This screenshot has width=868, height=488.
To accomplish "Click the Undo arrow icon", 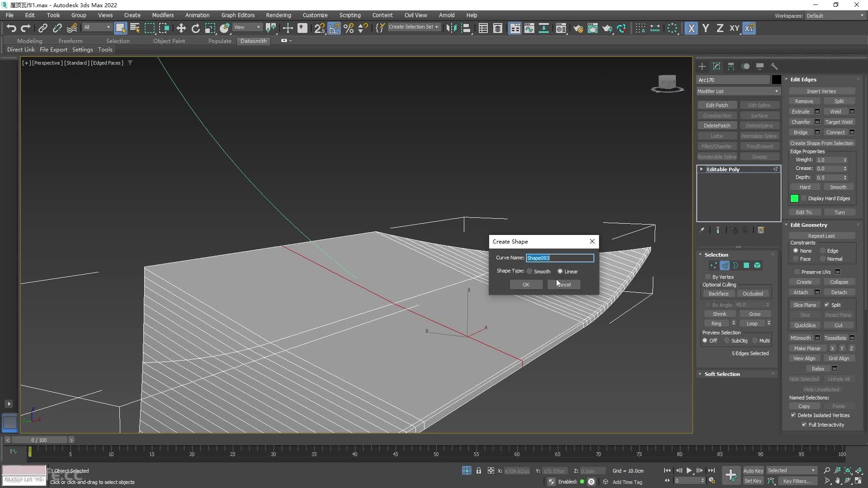I will (11, 28).
